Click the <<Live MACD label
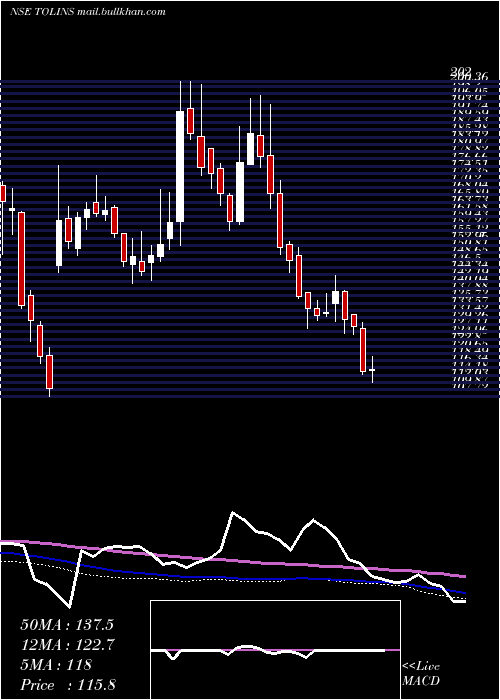Image resolution: width=500 pixels, height=700 pixels. tap(421, 674)
